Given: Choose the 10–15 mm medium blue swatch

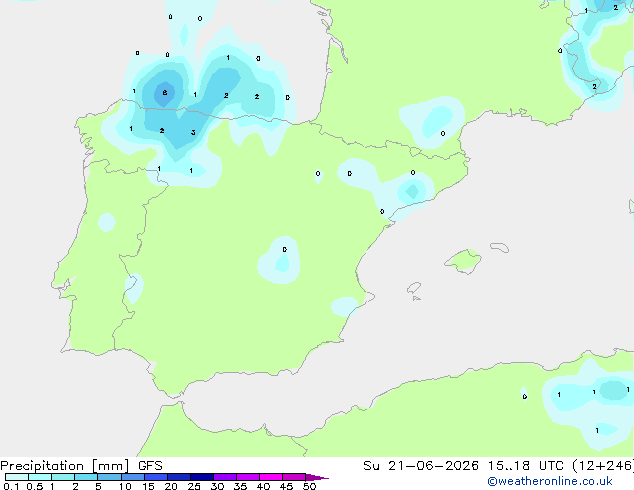Looking at the screenshot, I should pos(132,477).
